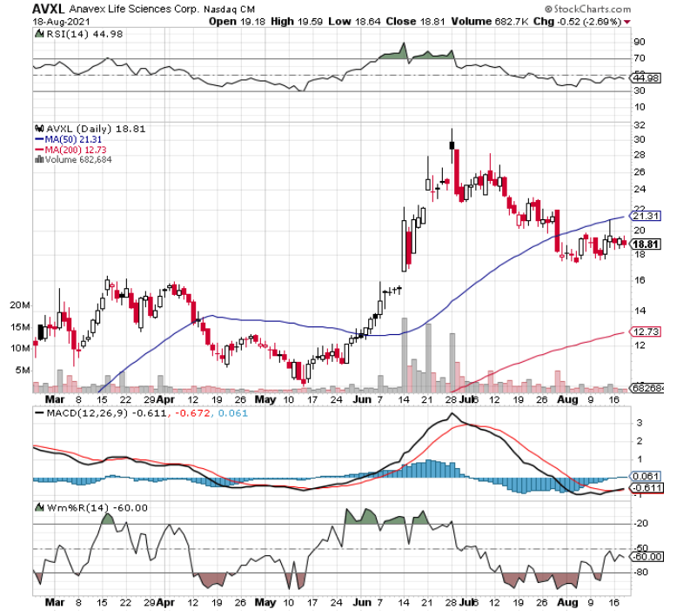Click the StockCharts.com watermark link

[x=587, y=9]
